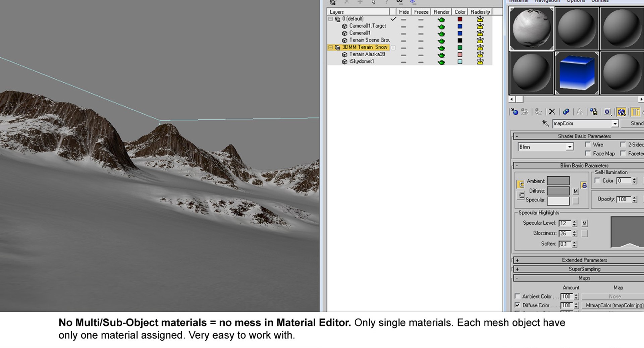
Task: Collapse the 0 (default) layer tree
Action: [330, 19]
